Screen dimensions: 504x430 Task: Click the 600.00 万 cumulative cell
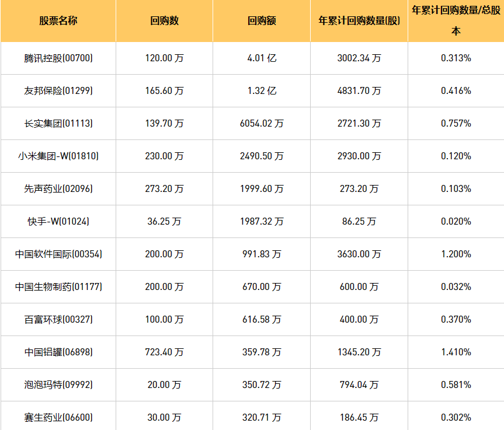pyautogui.click(x=359, y=287)
